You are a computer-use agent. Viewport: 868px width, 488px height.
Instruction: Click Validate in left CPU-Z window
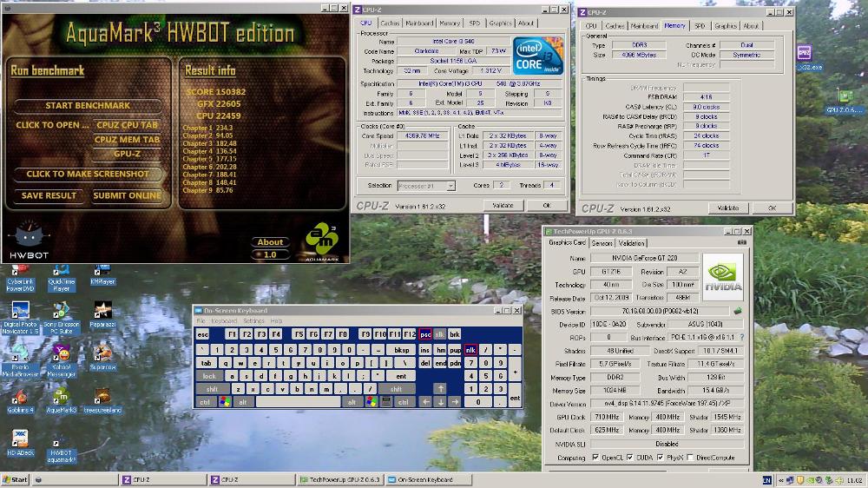[x=503, y=206]
